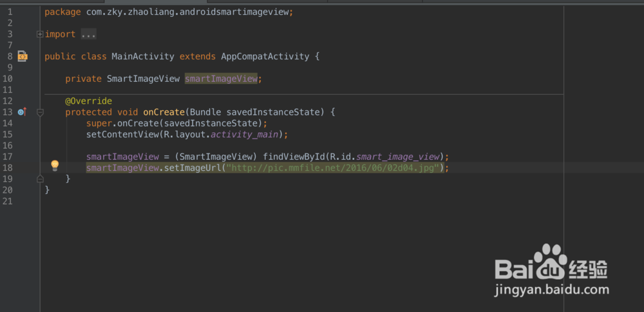The image size is (644, 312).
Task: Expand the folded import block
Action: [x=40, y=34]
